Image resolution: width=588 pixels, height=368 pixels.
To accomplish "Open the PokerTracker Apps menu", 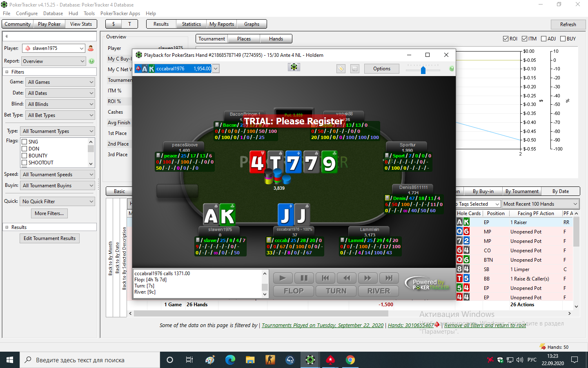I will coord(120,13).
